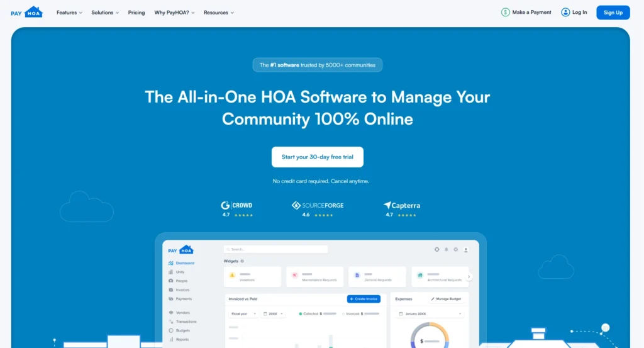644x348 pixels.
Task: Click the notification bell icon in the dashboard preview
Action: (x=447, y=250)
